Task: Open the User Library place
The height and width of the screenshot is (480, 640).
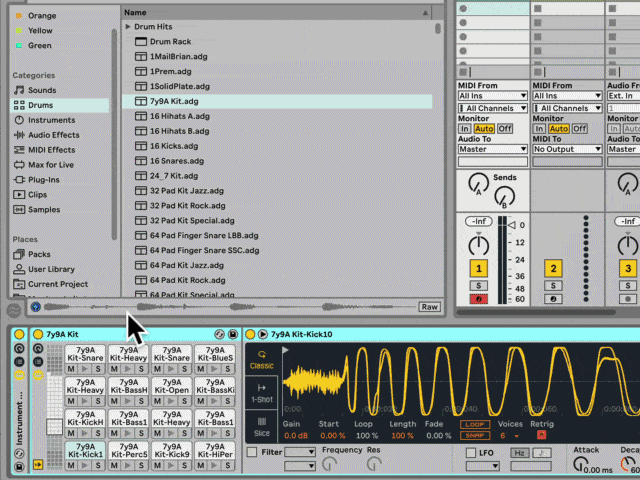Action: (x=51, y=269)
